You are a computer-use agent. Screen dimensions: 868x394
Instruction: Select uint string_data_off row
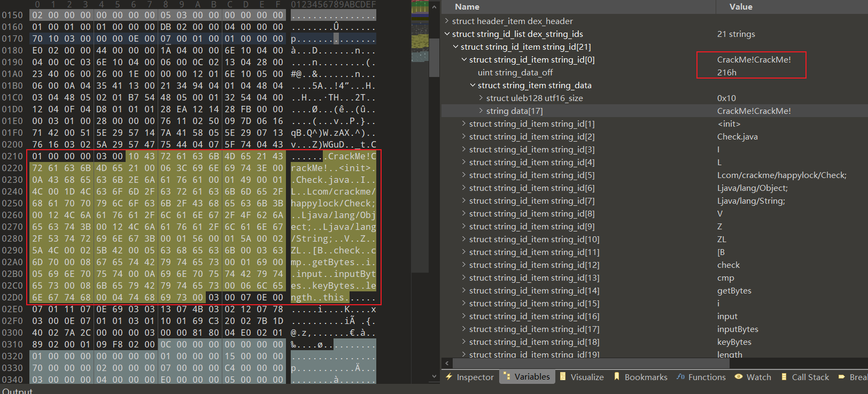655,72
